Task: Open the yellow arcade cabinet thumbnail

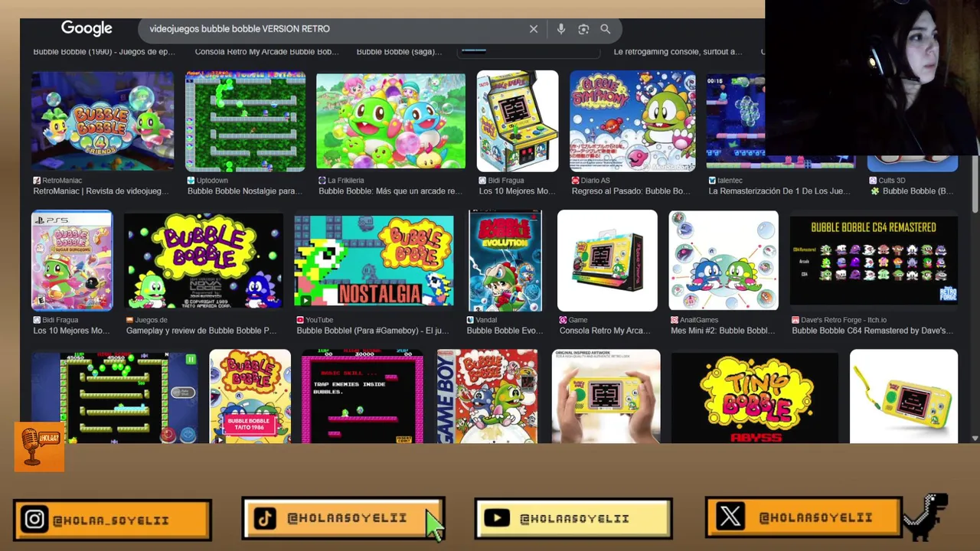Action: coord(518,121)
